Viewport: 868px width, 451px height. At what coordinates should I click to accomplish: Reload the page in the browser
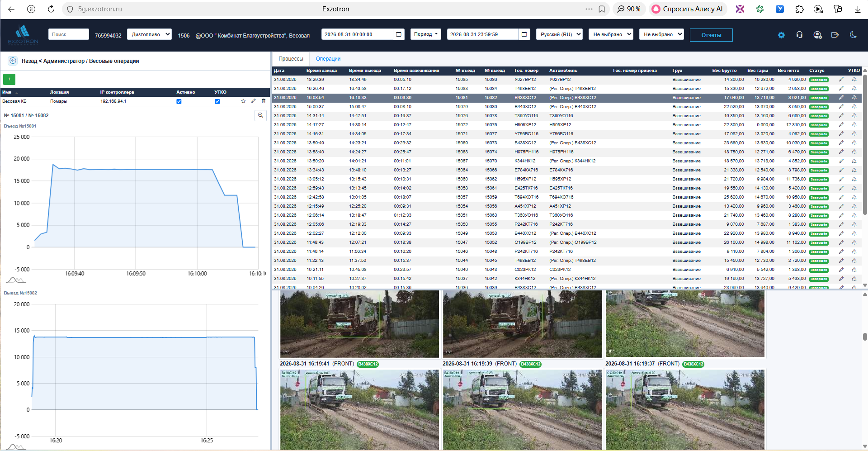point(51,9)
